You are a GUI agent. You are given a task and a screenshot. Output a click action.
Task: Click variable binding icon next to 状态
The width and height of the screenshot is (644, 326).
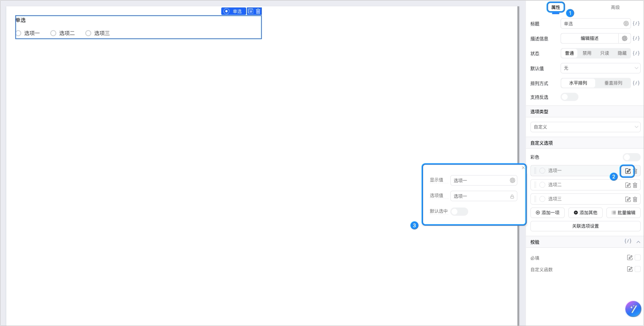click(x=636, y=53)
